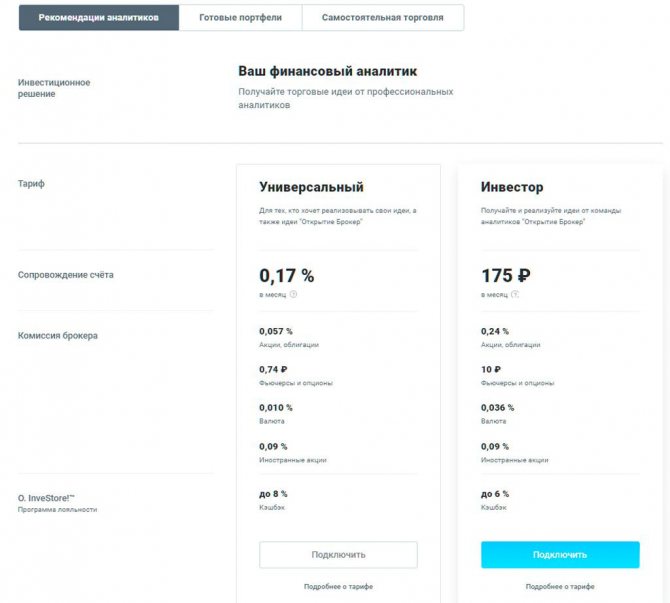The image size is (670, 603).
Task: Click the до 8 % cashback value
Action: point(273,494)
